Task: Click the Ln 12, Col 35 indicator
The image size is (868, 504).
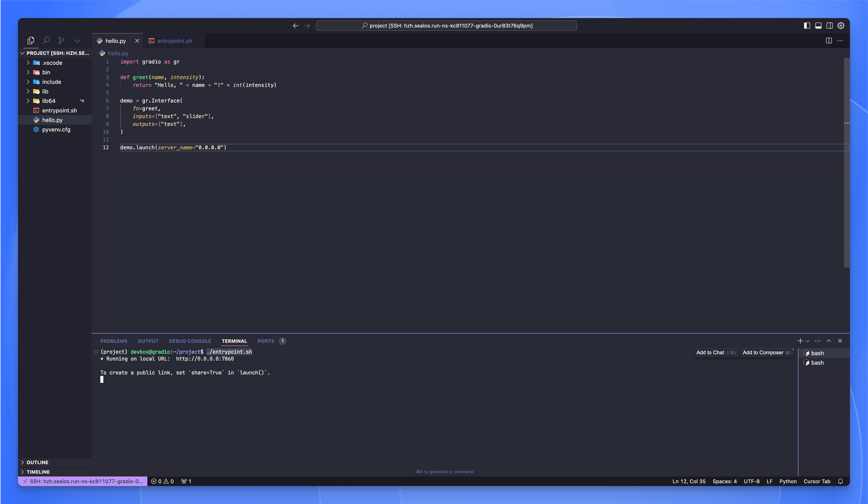Action: coord(689,481)
